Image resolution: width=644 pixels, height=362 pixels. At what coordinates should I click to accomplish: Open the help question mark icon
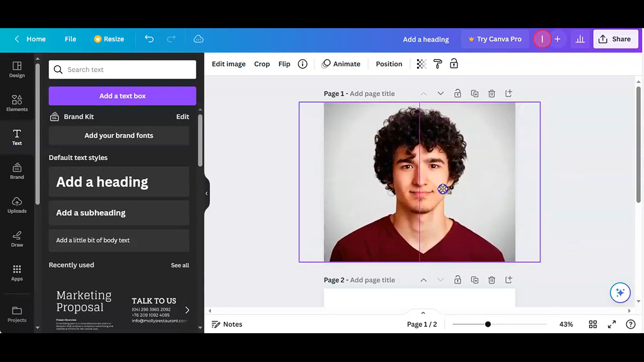(x=631, y=324)
